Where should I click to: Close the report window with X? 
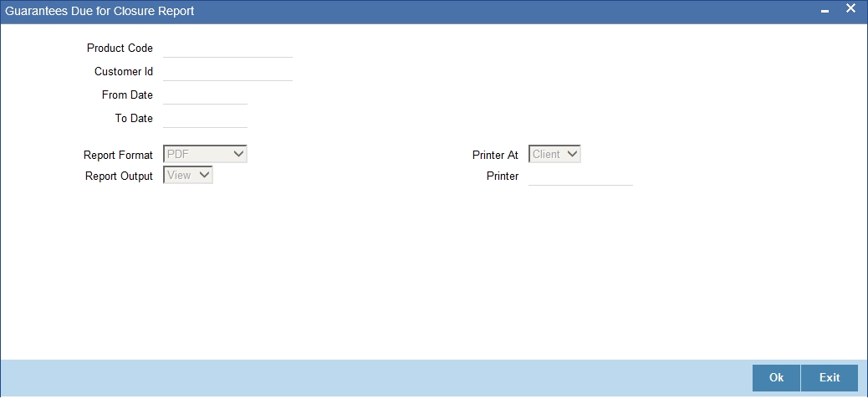(850, 8)
